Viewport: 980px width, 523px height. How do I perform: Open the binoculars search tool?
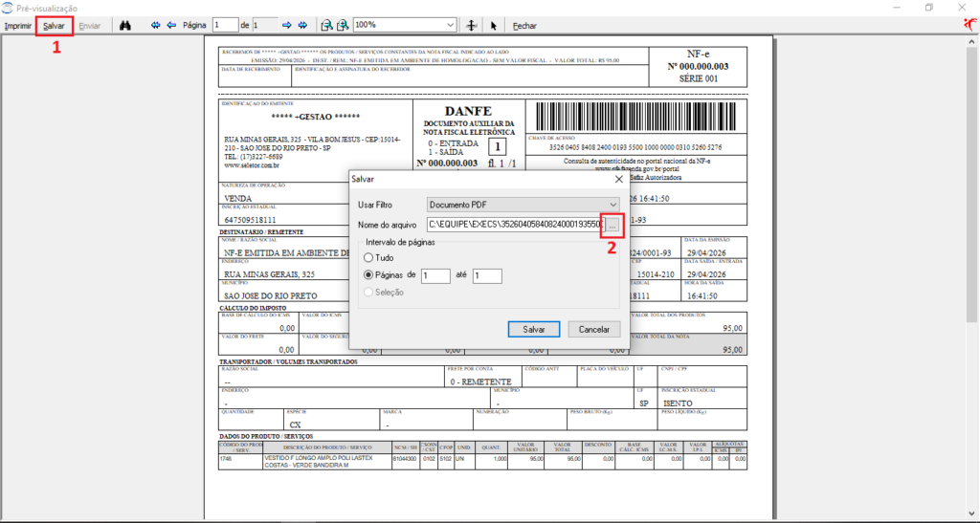tap(125, 26)
